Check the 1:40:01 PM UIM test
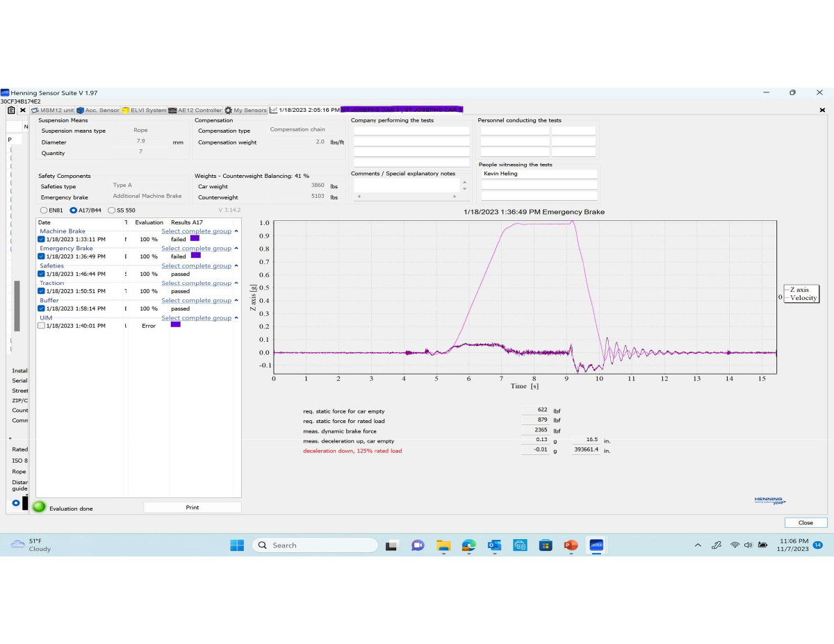This screenshot has height=644, width=834. click(x=41, y=325)
